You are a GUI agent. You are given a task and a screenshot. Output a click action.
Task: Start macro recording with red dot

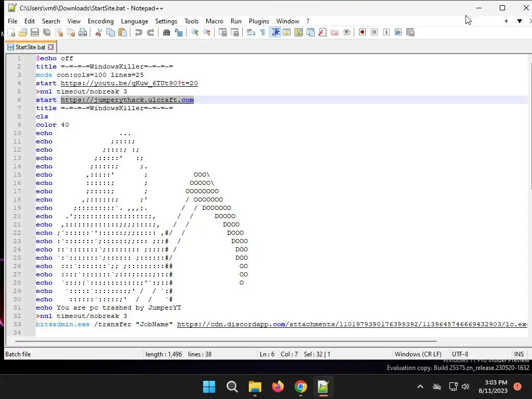362,33
